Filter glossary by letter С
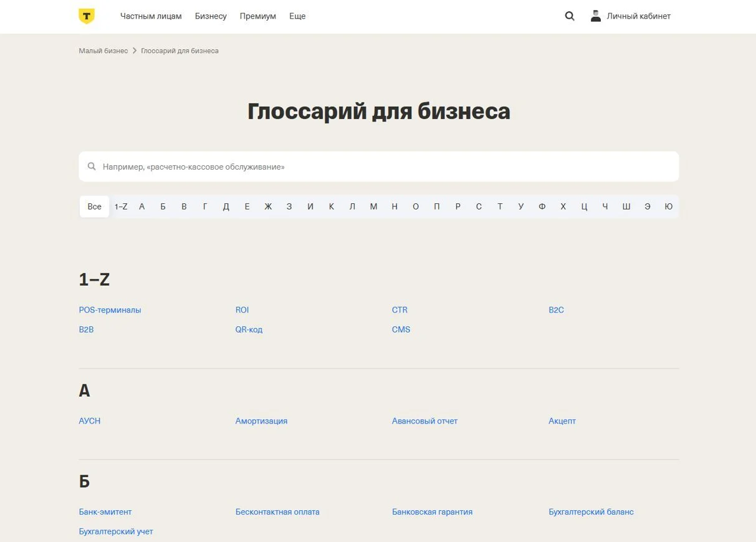The width and height of the screenshot is (756, 542). pos(479,206)
